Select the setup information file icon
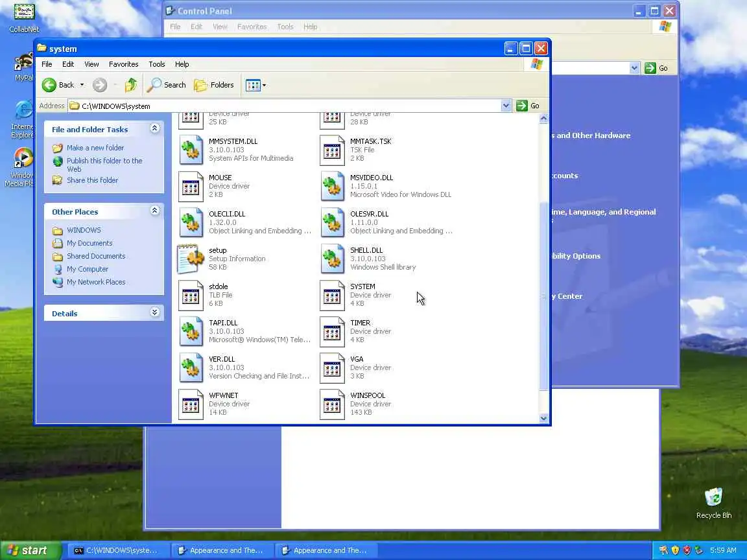 pyautogui.click(x=191, y=259)
